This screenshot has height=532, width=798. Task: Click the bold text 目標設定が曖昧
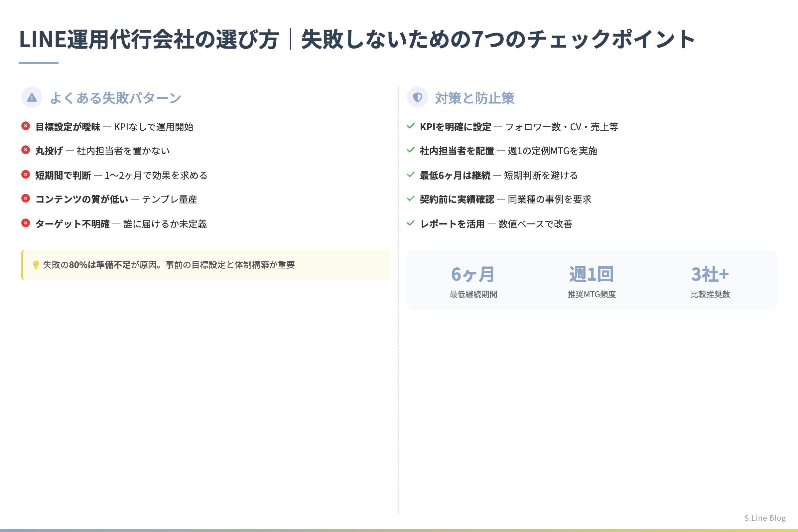[68, 127]
